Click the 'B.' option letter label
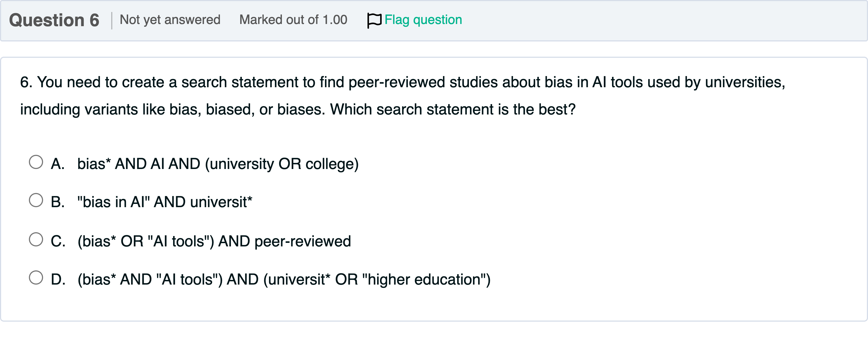 point(58,202)
